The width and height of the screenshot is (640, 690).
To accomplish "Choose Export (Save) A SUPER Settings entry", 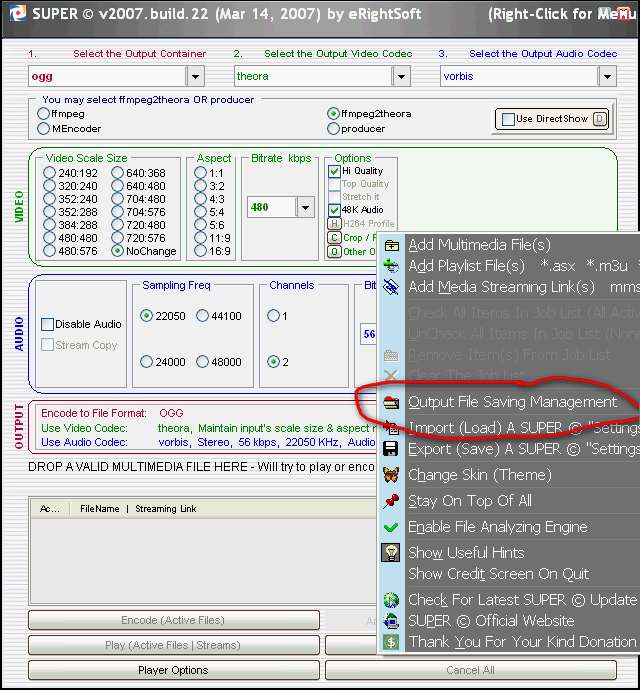I will tap(524, 449).
